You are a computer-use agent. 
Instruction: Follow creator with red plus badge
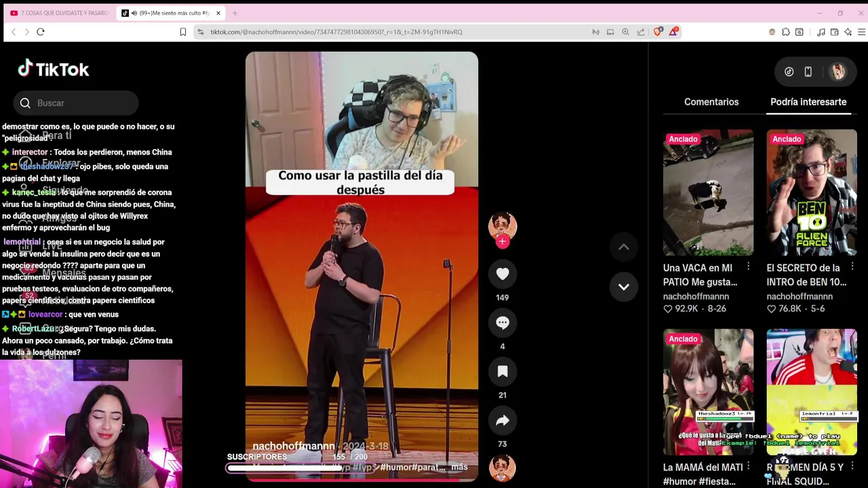(x=502, y=242)
